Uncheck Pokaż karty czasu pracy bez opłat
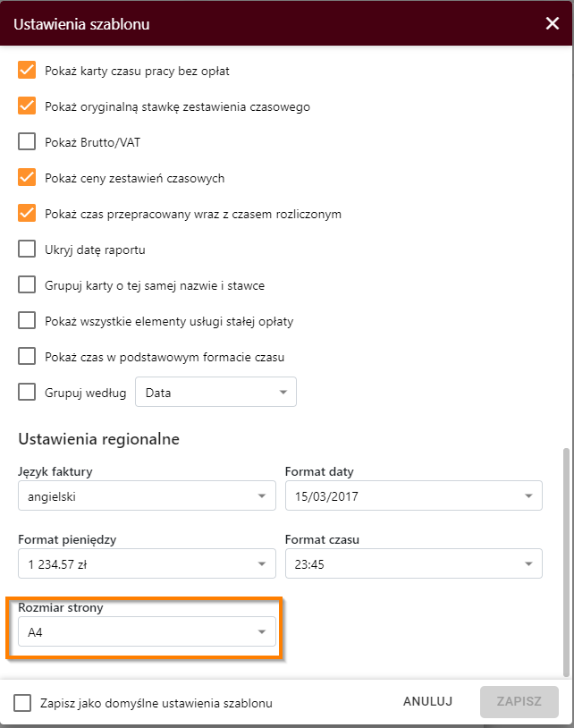The width and height of the screenshot is (574, 728). coord(27,70)
